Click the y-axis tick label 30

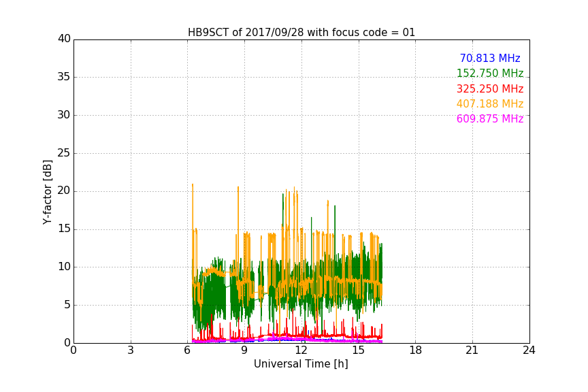(64, 115)
